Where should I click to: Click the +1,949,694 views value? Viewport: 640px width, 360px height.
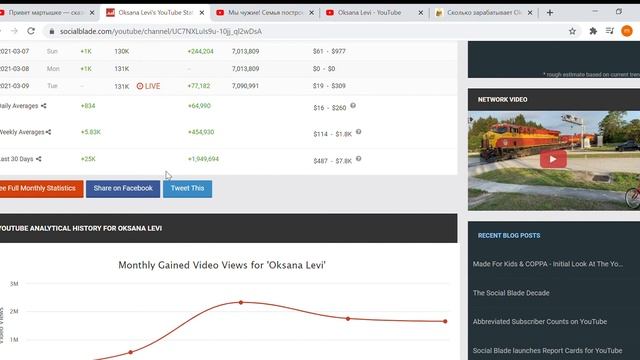pyautogui.click(x=203, y=159)
